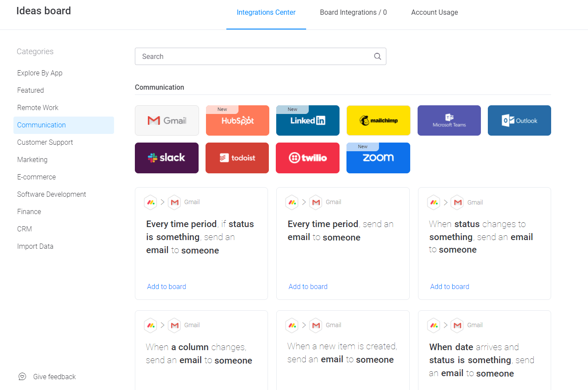This screenshot has width=588, height=390.
Task: Add the 'When status changes' recipe to board
Action: point(450,286)
